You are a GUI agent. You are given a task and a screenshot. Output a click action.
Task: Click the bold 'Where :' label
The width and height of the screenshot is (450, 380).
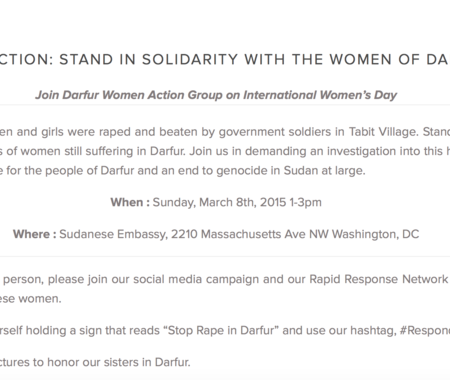pyautogui.click(x=34, y=234)
